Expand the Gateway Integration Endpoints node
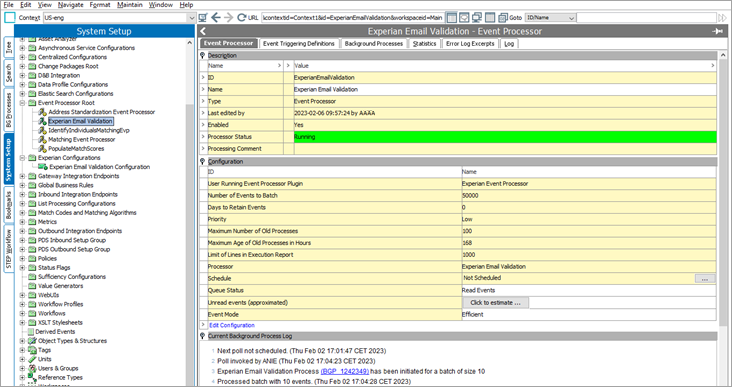 tap(22, 176)
